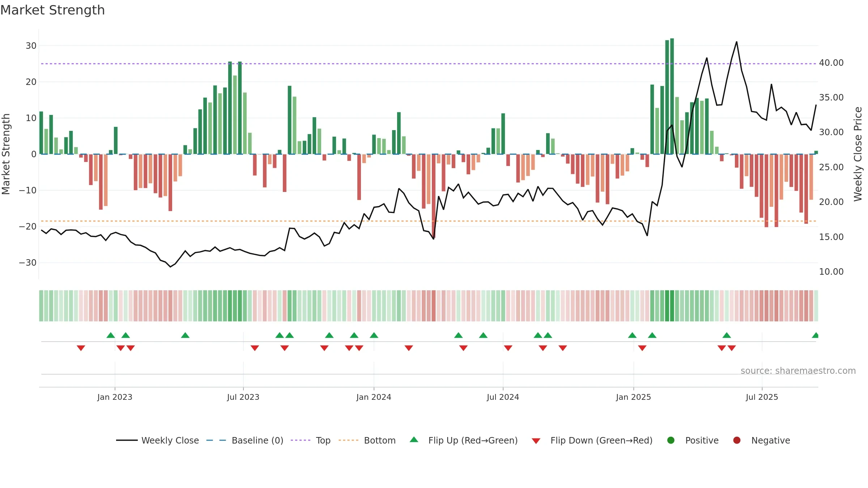Click the dark red Negative circle legend icon
This screenshot has width=868, height=488.
[x=737, y=440]
